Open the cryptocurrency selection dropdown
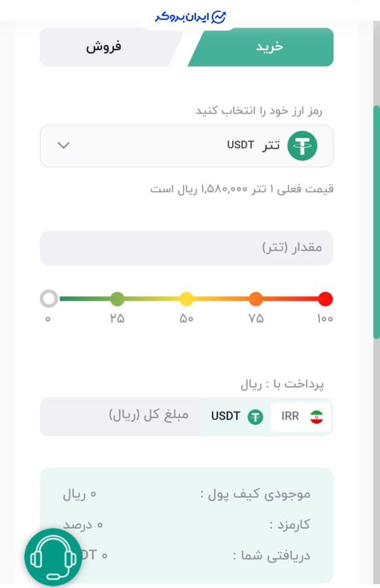This screenshot has height=588, width=380. 186,145
